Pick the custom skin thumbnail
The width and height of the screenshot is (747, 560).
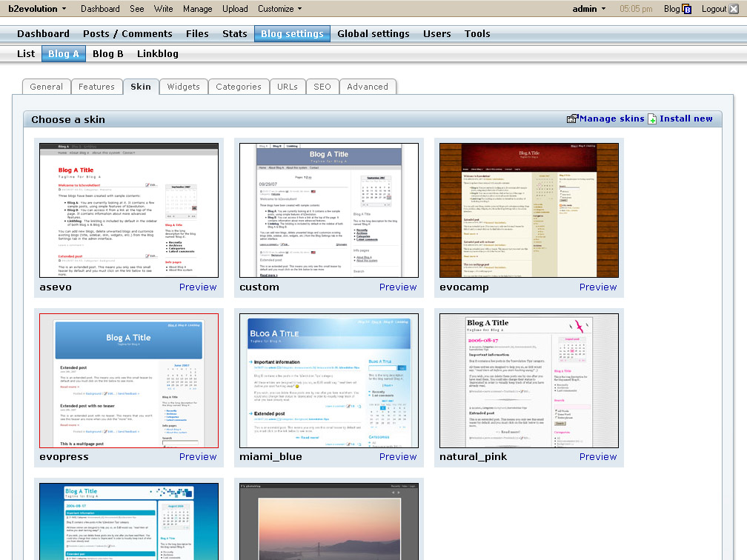coord(329,210)
